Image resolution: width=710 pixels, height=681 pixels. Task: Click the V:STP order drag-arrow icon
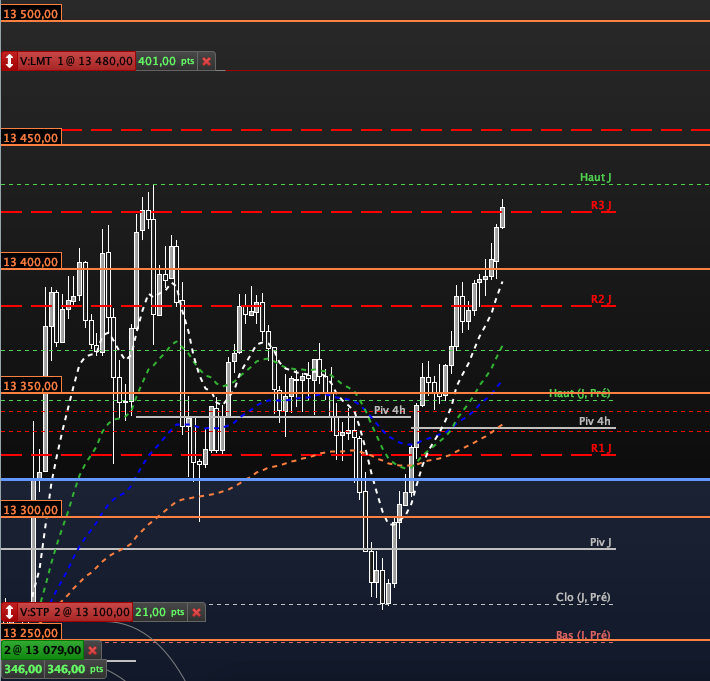pos(9,612)
